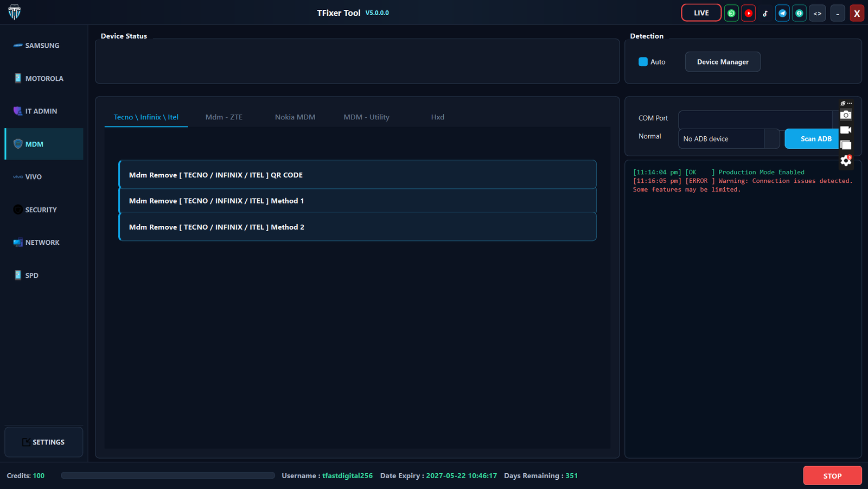
Task: Open Settings in the sidebar
Action: click(44, 442)
